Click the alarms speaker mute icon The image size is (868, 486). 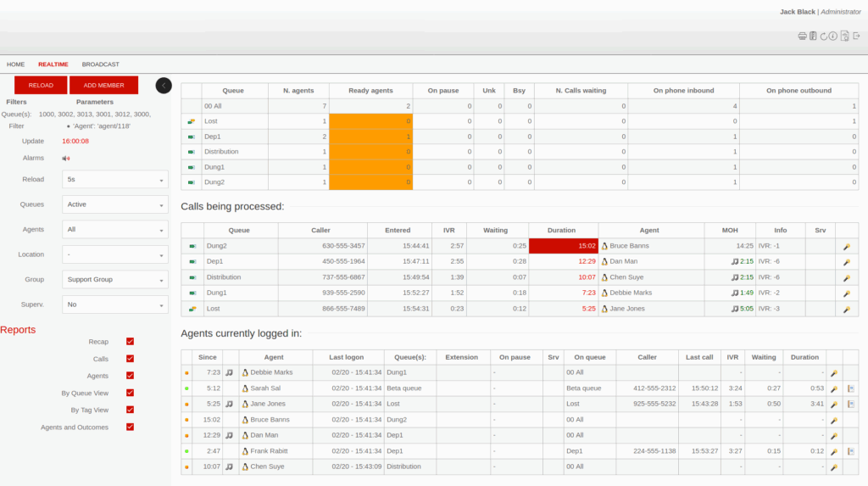tap(66, 158)
